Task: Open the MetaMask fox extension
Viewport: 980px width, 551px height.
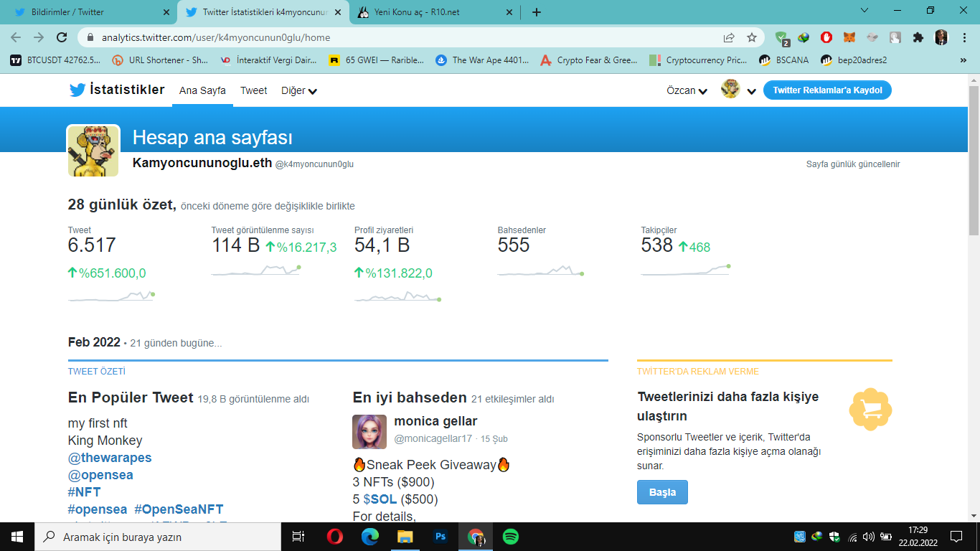Action: 849,37
